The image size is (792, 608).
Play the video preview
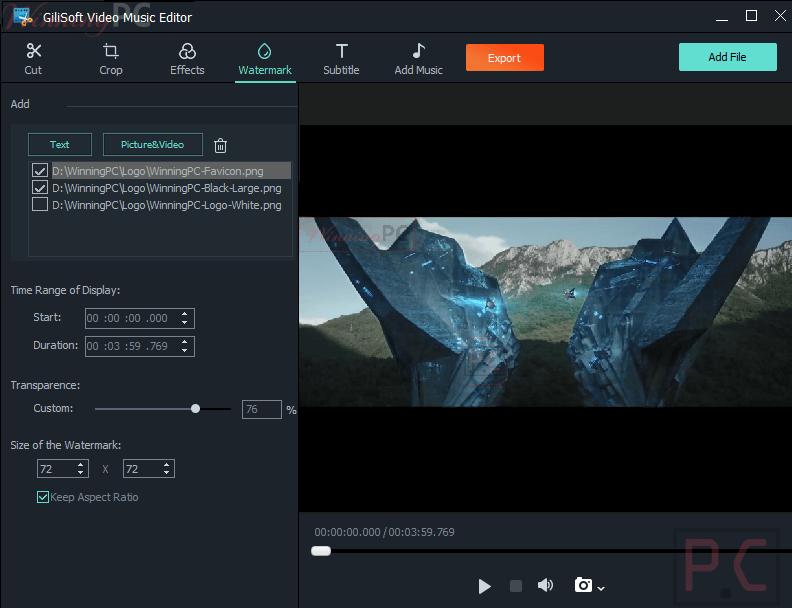484,586
